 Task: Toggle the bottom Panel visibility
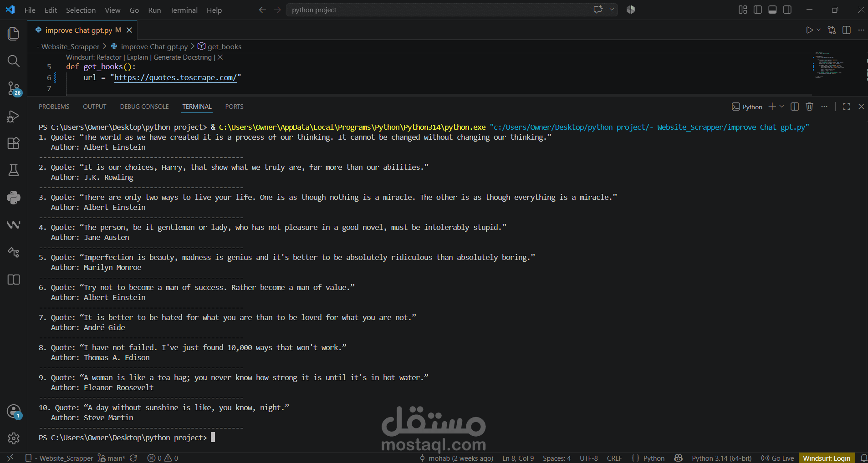coord(772,10)
